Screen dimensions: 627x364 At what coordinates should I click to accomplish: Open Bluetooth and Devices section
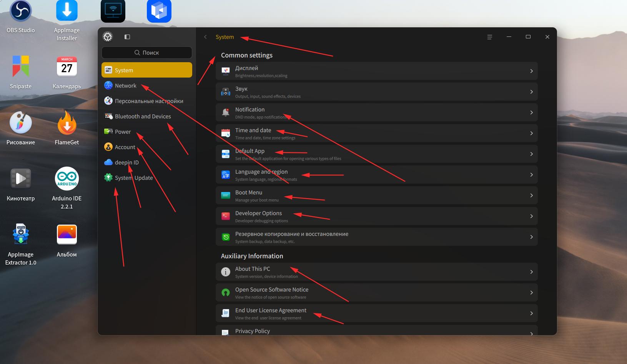pyautogui.click(x=147, y=116)
